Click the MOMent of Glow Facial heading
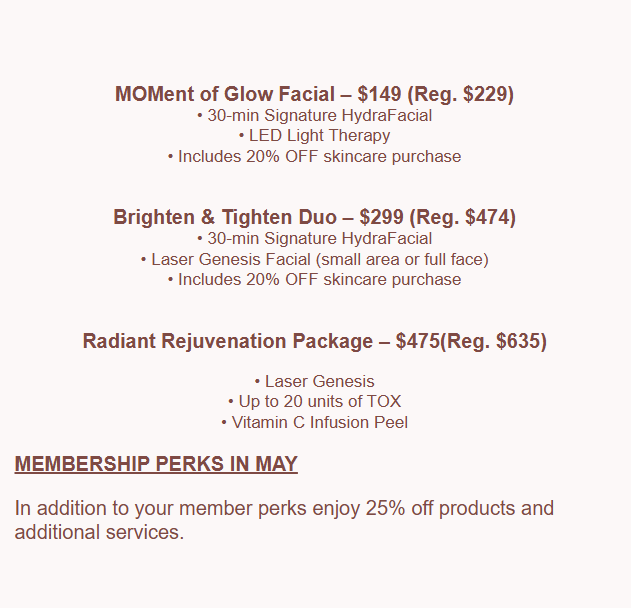The image size is (631, 608). coord(314,94)
